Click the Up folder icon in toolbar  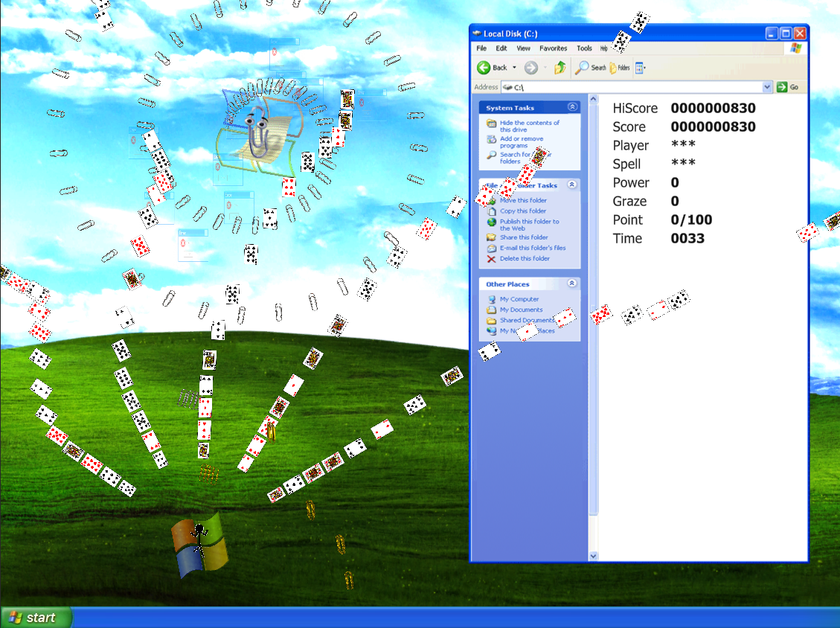[x=560, y=68]
